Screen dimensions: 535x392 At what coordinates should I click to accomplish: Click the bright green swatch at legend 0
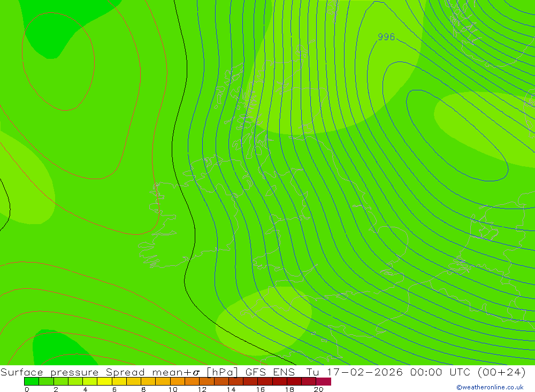pyautogui.click(x=32, y=381)
